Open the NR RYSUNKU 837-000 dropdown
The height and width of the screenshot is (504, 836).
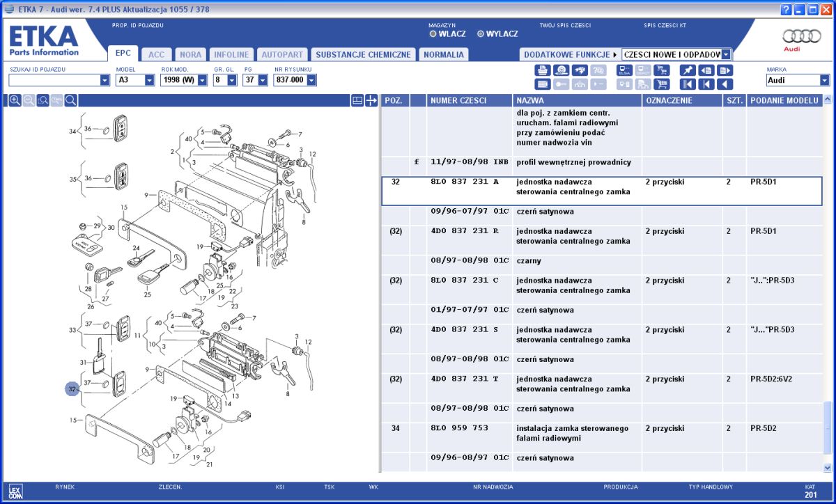311,80
